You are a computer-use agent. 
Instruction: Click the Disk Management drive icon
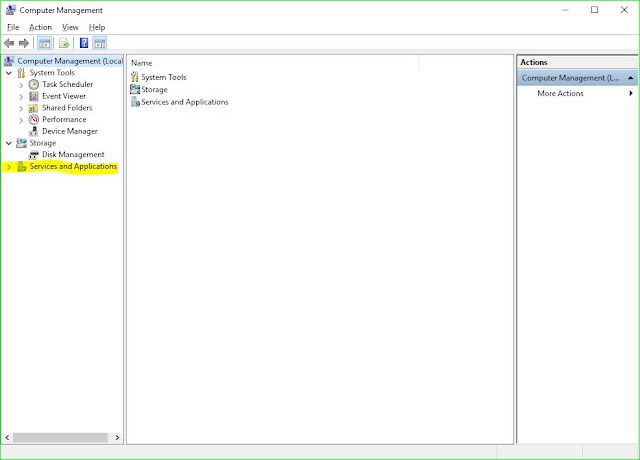click(x=33, y=155)
